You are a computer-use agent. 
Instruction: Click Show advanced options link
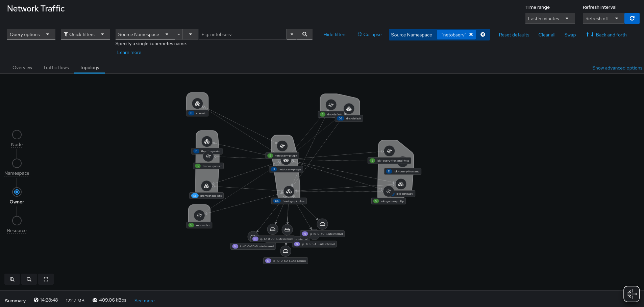tap(617, 68)
